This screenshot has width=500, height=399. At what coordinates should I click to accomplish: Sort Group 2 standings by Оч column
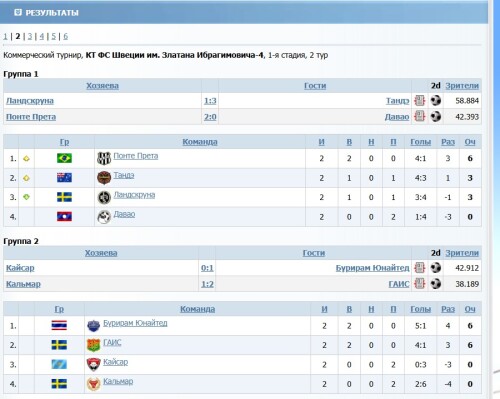[x=470, y=309]
